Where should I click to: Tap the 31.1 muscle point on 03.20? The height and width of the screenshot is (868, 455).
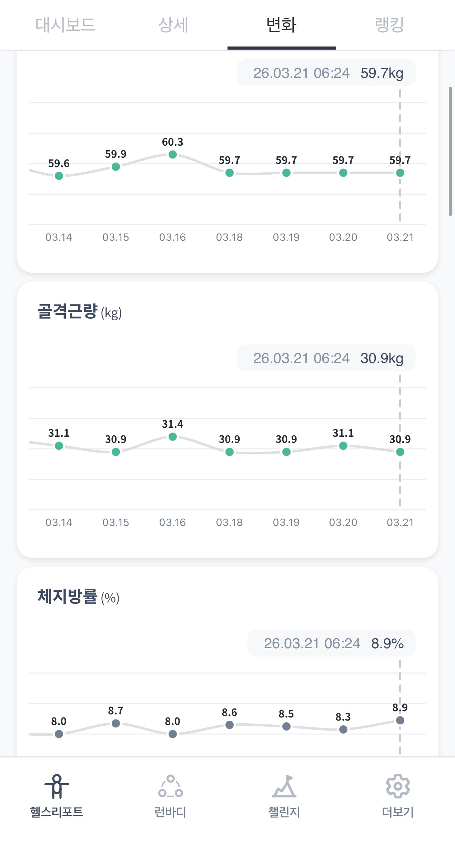pyautogui.click(x=343, y=446)
